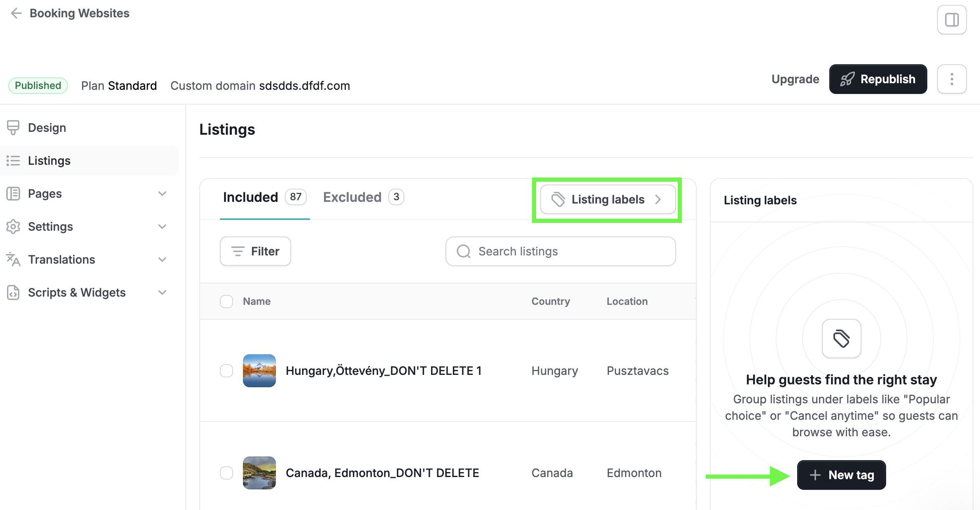Switch to the Excluded tab
The width and height of the screenshot is (980, 510).
pos(363,197)
